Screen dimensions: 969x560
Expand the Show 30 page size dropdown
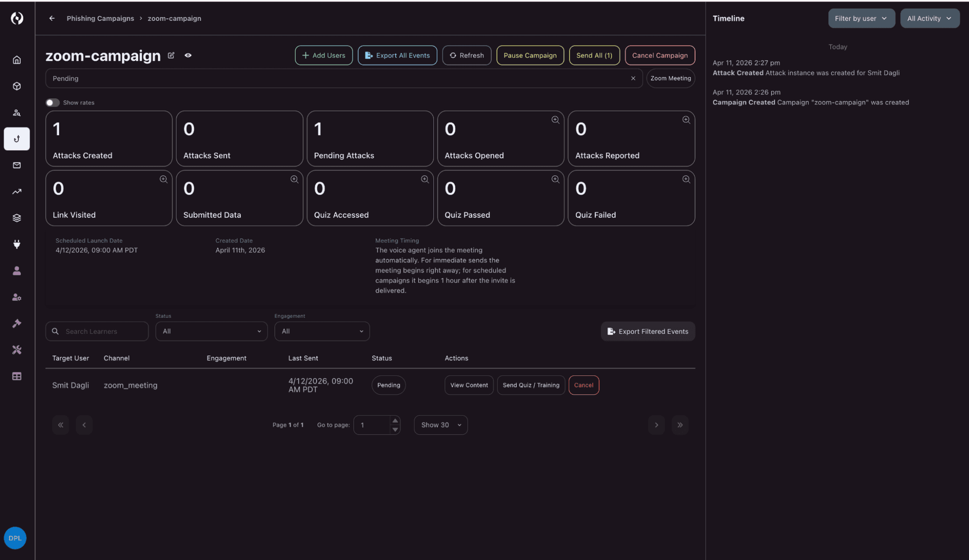click(440, 425)
